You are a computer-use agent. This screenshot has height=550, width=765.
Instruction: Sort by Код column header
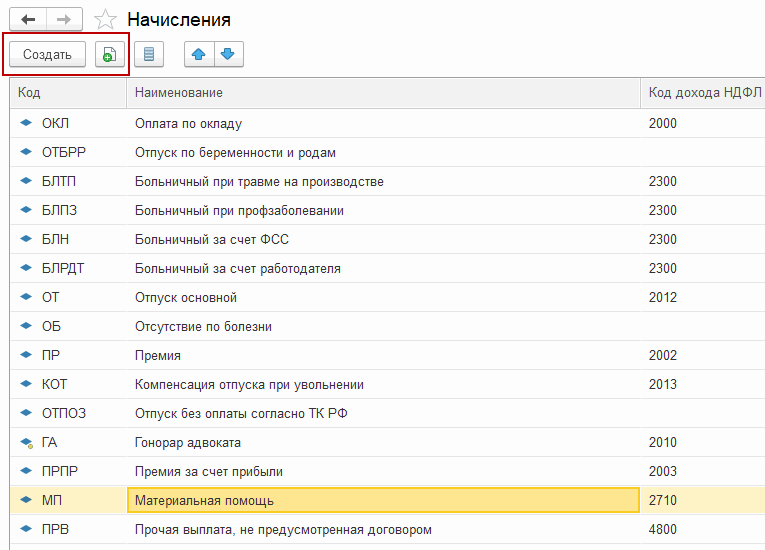30,93
